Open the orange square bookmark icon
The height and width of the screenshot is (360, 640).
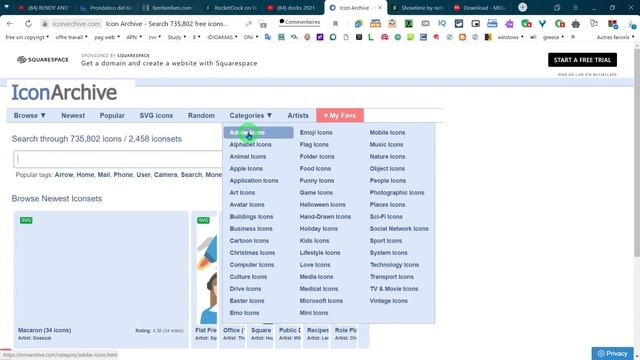click(462, 37)
